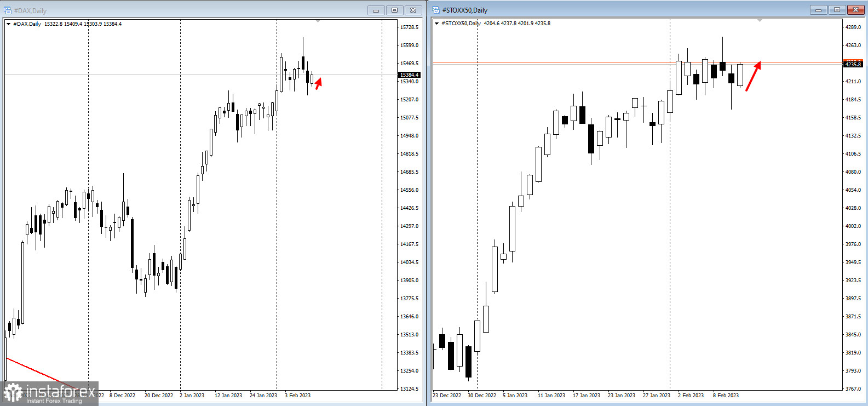Click the chart shift marker in DAX chart
868x406 pixels.
click(x=318, y=21)
